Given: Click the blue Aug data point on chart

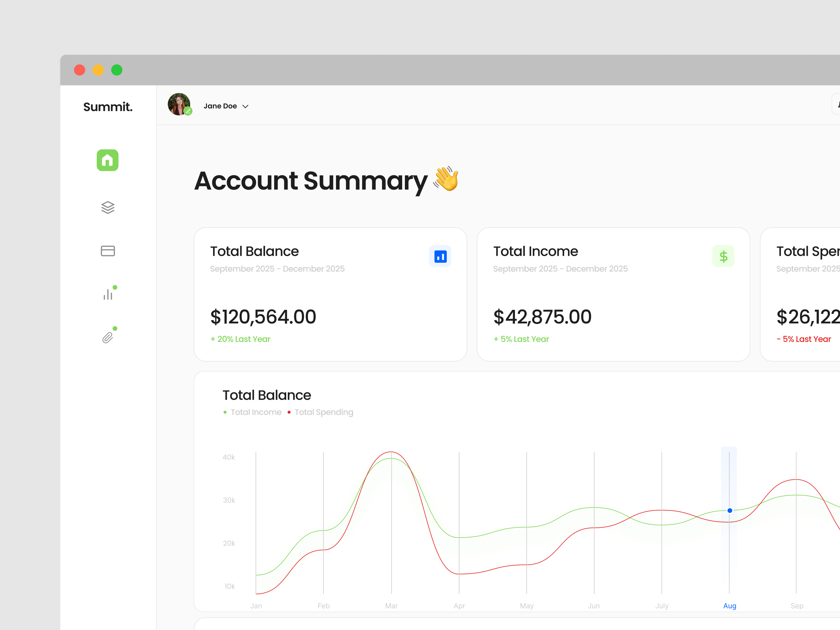Looking at the screenshot, I should point(729,510).
